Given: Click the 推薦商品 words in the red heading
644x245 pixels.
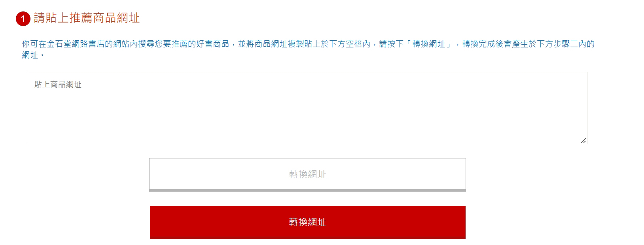Looking at the screenshot, I should (93, 18).
